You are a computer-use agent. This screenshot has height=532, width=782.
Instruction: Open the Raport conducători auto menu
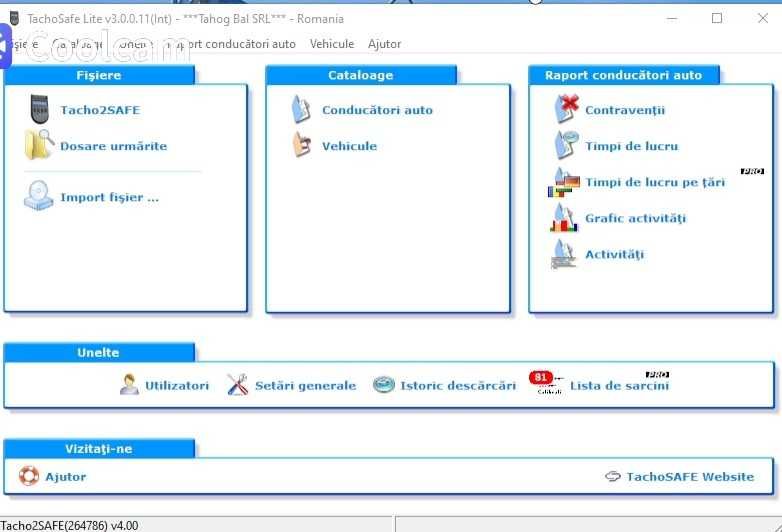(233, 44)
